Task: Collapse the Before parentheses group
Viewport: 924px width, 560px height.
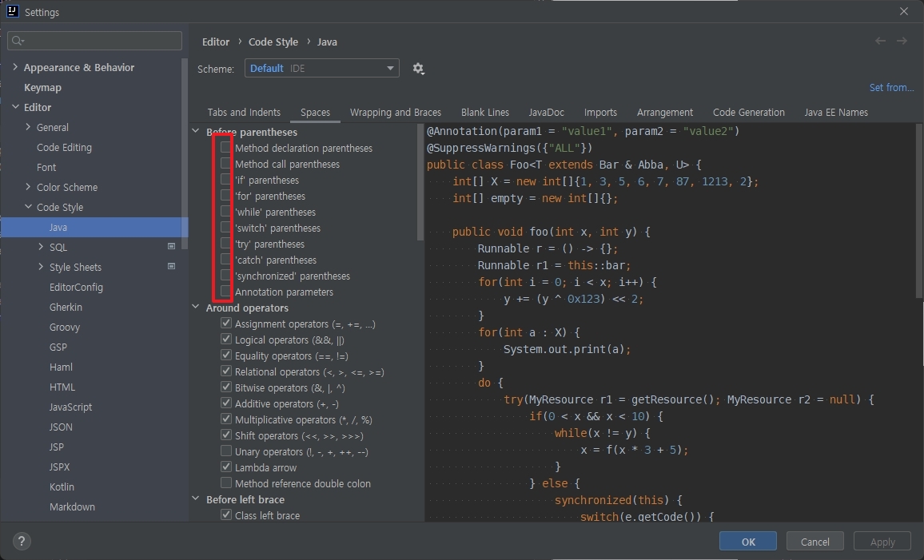Action: (x=196, y=131)
